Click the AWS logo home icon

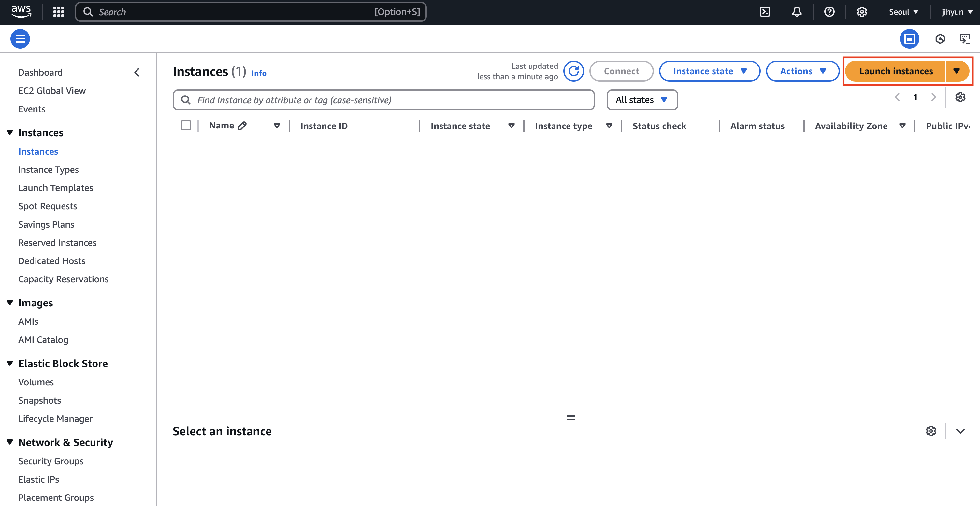[x=21, y=11]
